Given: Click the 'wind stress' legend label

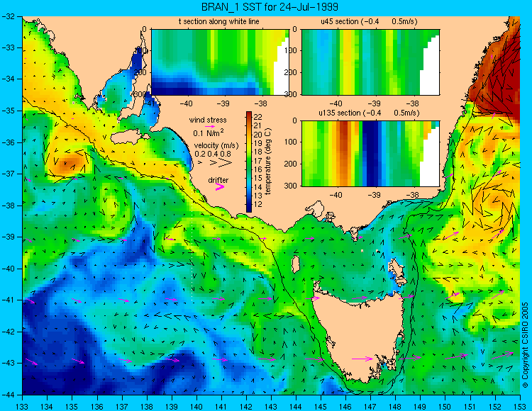Looking at the screenshot, I should tap(208, 120).
